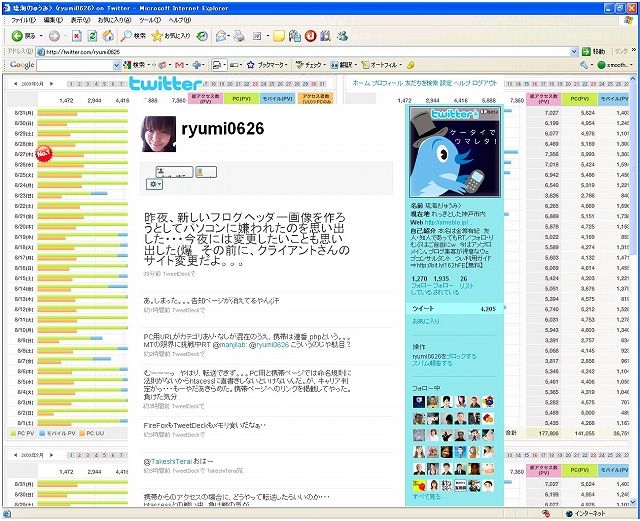This screenshot has height=521, width=640.
Task: Open the ツール menu
Action: click(150, 20)
